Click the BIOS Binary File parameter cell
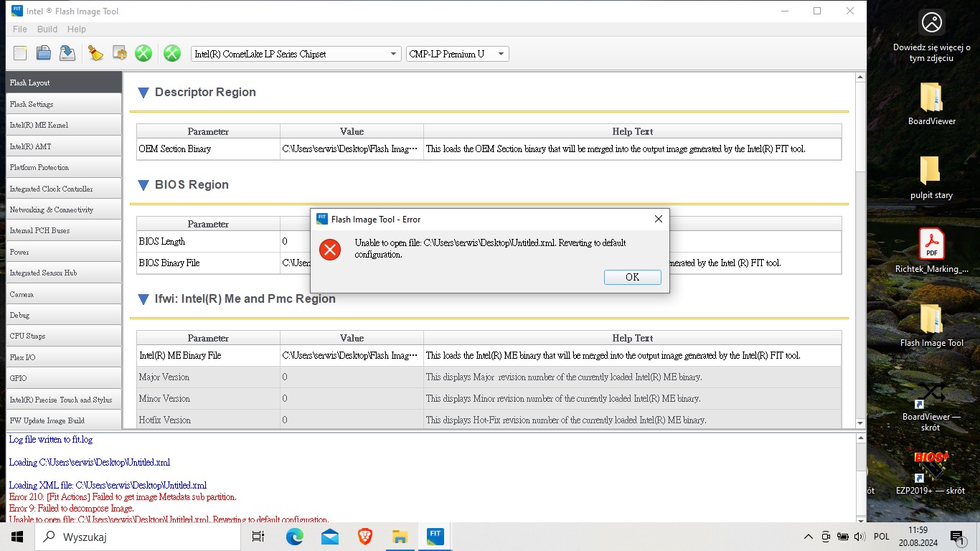 [208, 263]
